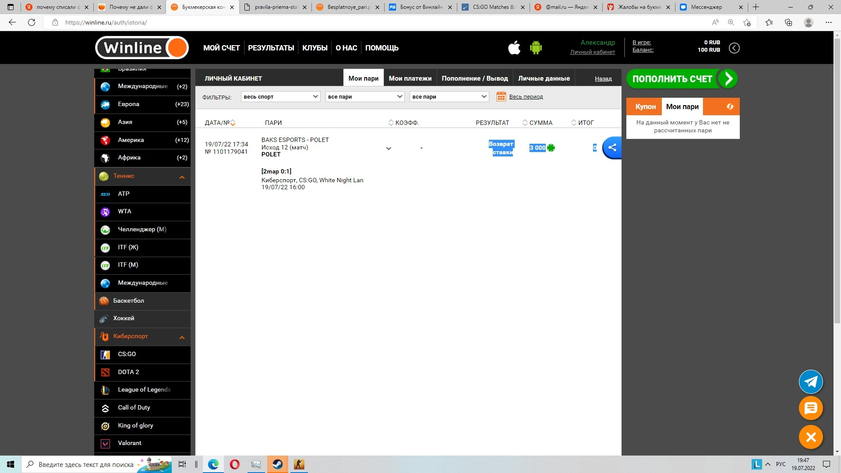Click the refresh icon in coupon panel
The width and height of the screenshot is (841, 473).
(729, 106)
